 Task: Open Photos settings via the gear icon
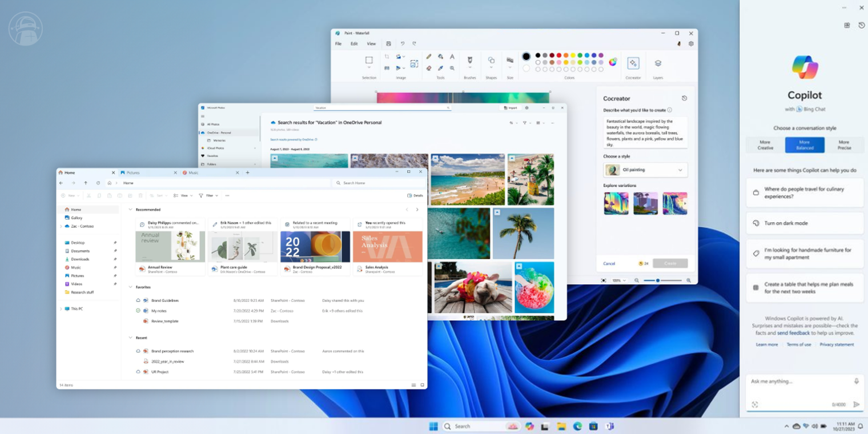[527, 108]
